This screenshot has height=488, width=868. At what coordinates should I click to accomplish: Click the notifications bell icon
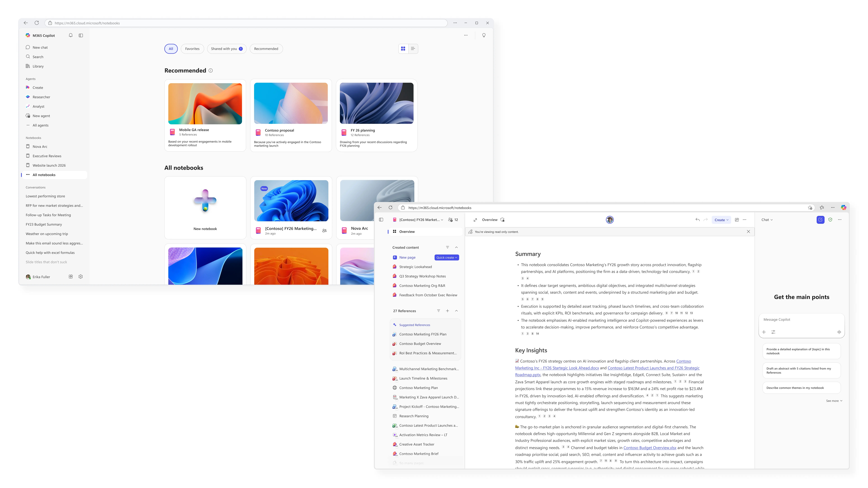71,35
